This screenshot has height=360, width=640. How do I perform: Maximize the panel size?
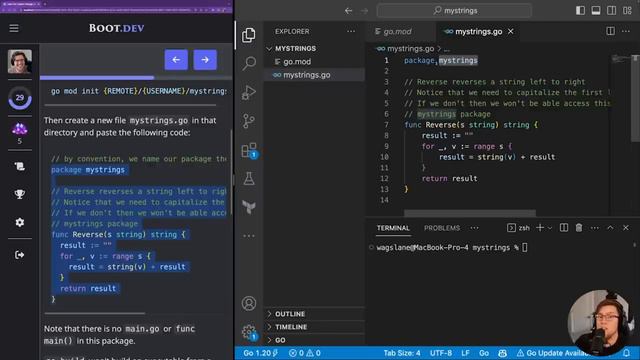610,228
